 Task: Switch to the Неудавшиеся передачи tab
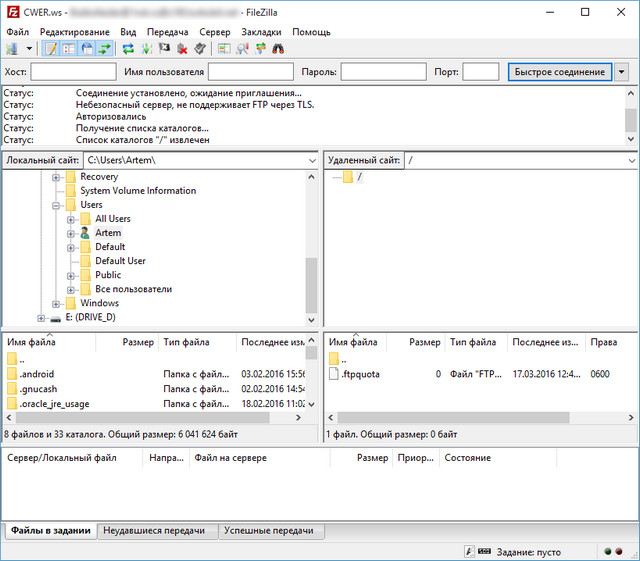point(156,530)
